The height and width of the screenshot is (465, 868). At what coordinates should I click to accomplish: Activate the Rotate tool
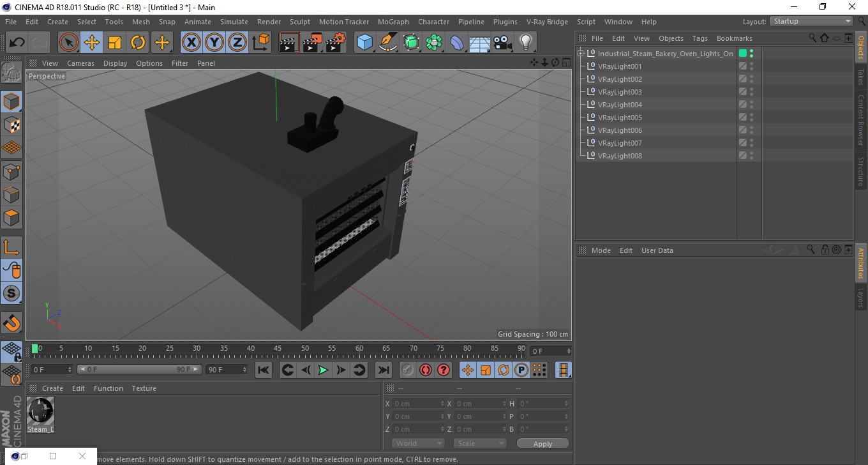pyautogui.click(x=138, y=43)
